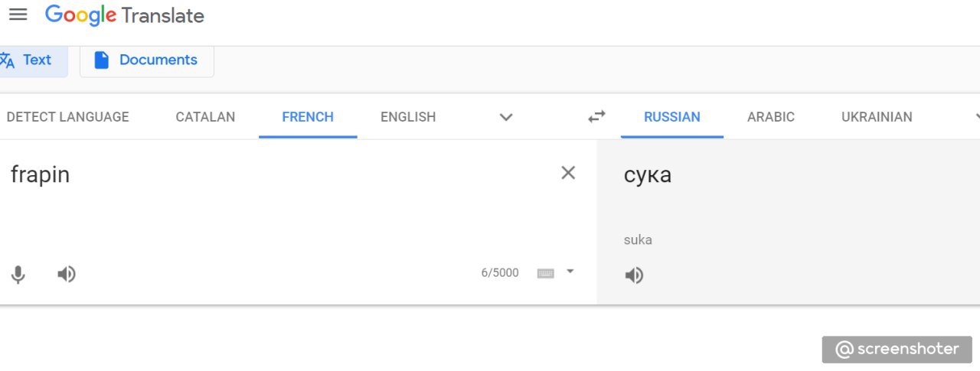Select French source language tab
This screenshot has height=371, width=980.
308,117
